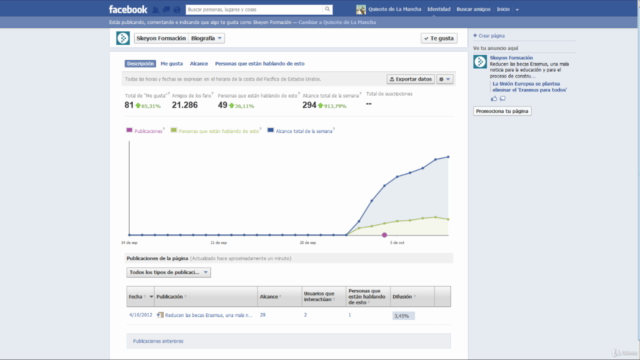Click last blue data point on reach line
The height and width of the screenshot is (360, 640).
[448, 157]
